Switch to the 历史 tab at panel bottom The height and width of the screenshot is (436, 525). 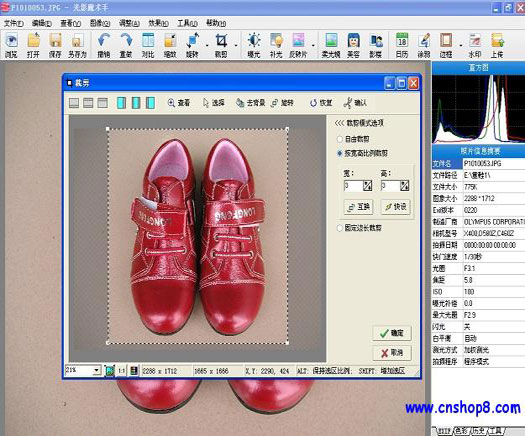click(479, 431)
